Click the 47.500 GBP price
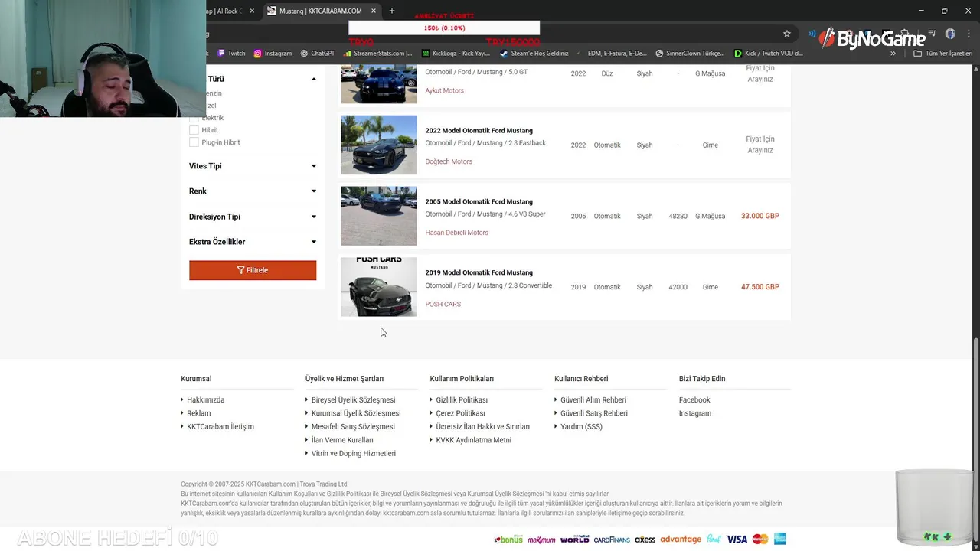 tap(759, 287)
